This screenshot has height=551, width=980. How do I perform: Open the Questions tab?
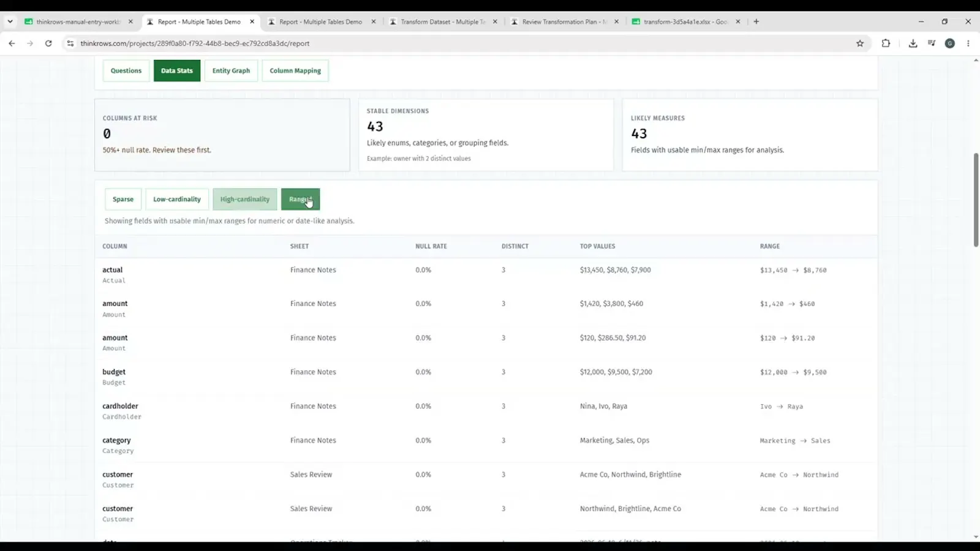[126, 70]
